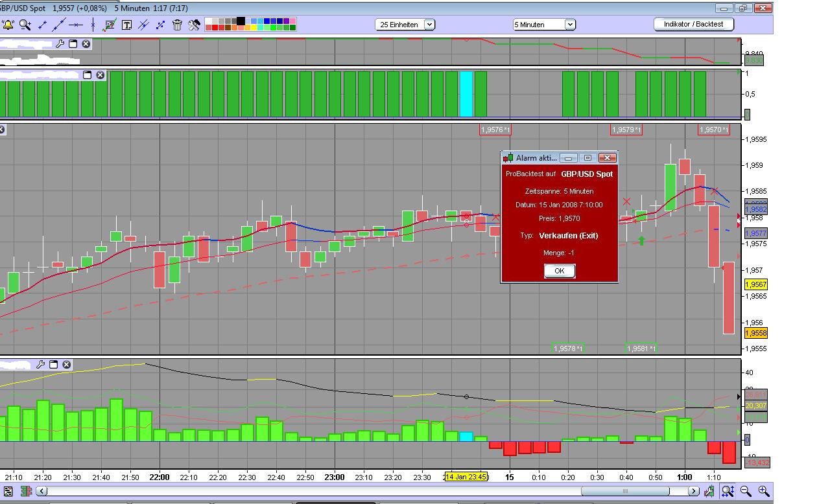Image resolution: width=830 pixels, height=504 pixels.
Task: Click the '14 Jan 23:45' time marker
Action: (x=466, y=477)
